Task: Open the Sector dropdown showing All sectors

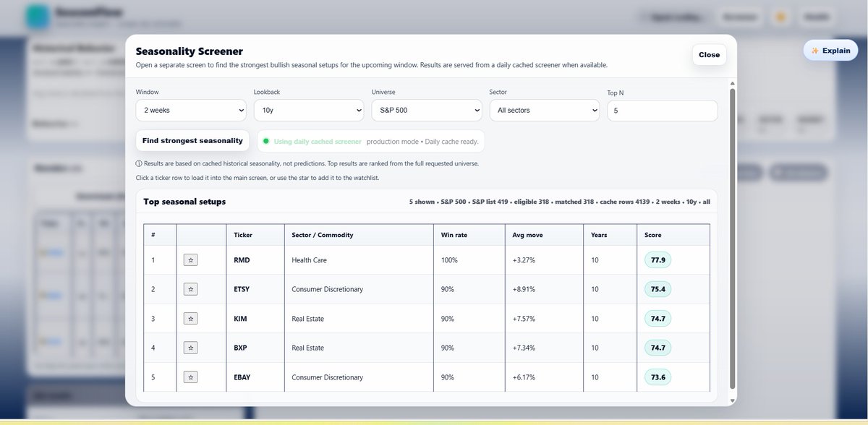Action: click(545, 111)
